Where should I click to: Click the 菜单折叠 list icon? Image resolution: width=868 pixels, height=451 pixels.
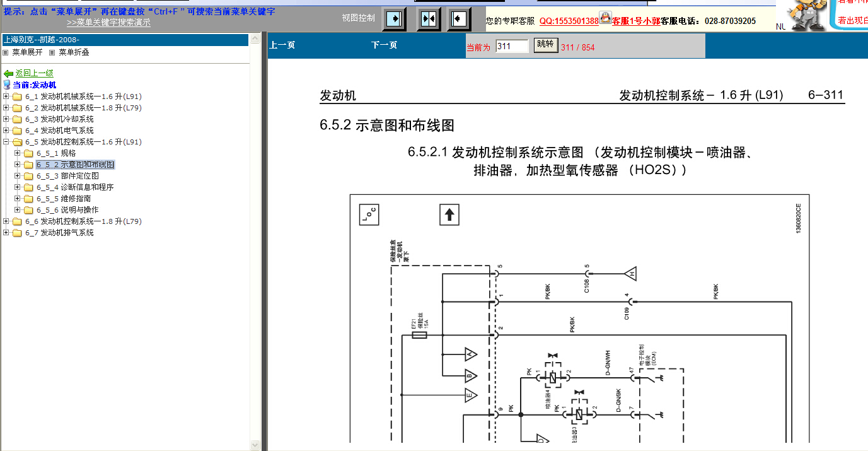coord(52,52)
